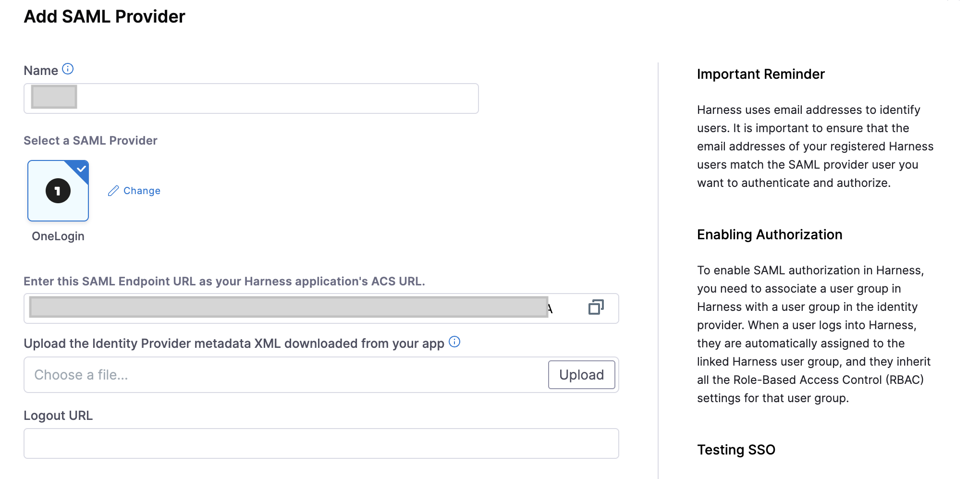Click the OneLogin logo icon
This screenshot has height=479, width=980.
click(58, 191)
